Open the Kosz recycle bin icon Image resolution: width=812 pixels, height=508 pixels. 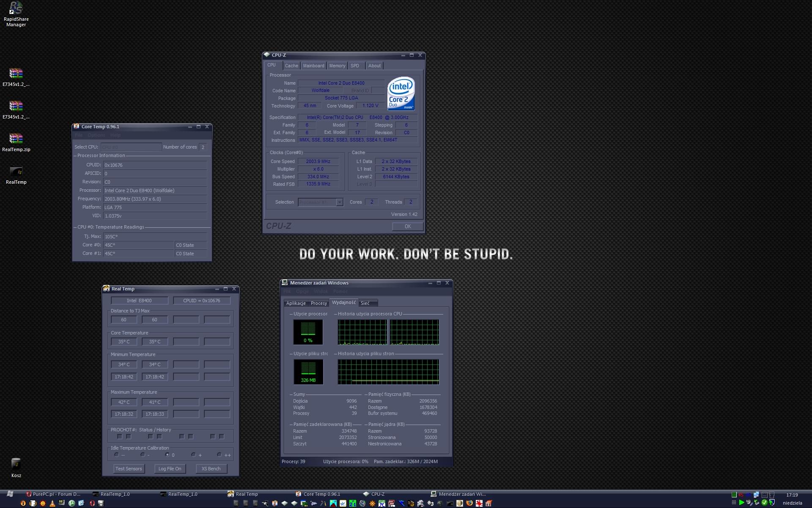(16, 467)
